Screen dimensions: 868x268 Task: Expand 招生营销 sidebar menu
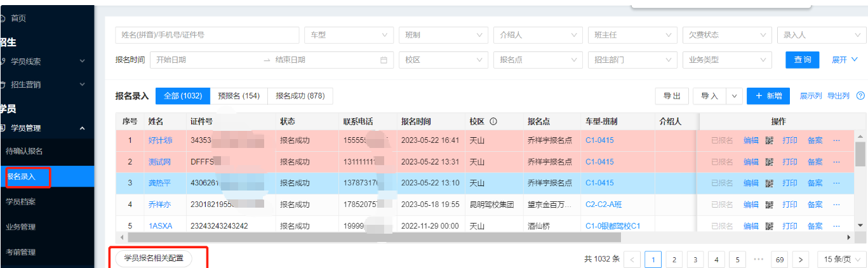pyautogui.click(x=82, y=84)
